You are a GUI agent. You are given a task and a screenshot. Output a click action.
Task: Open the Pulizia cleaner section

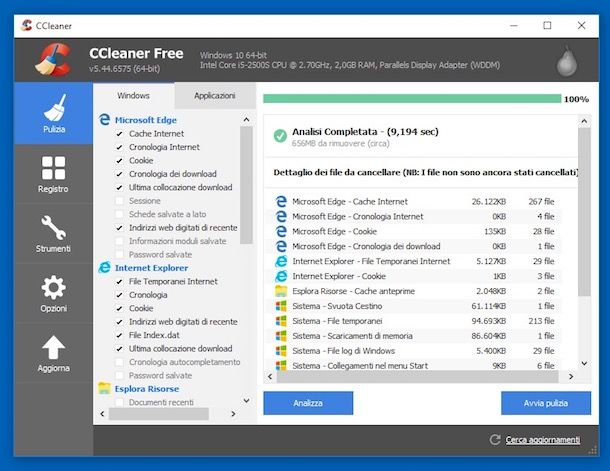(x=54, y=113)
